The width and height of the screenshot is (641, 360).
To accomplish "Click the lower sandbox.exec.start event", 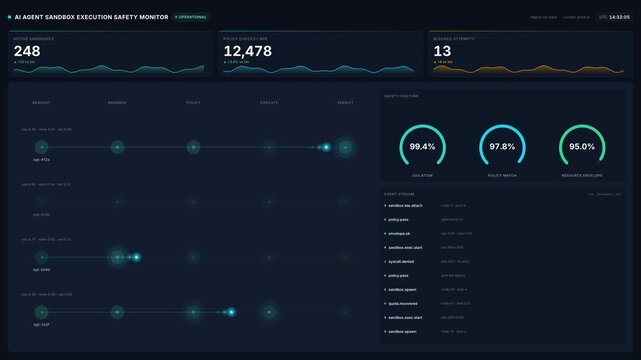I will 502,318.
